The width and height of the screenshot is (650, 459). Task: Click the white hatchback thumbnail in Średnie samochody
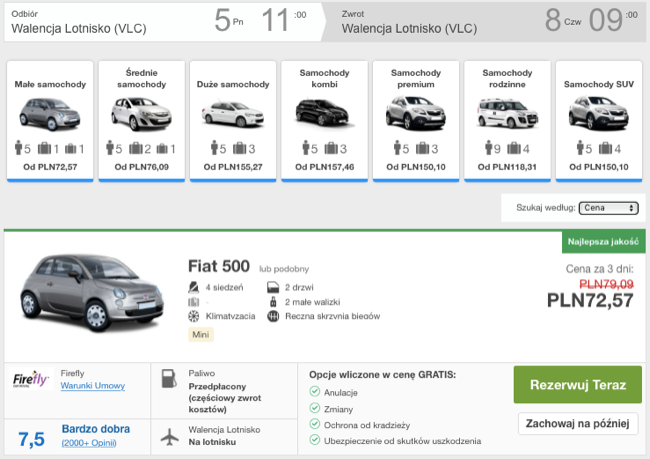141,113
